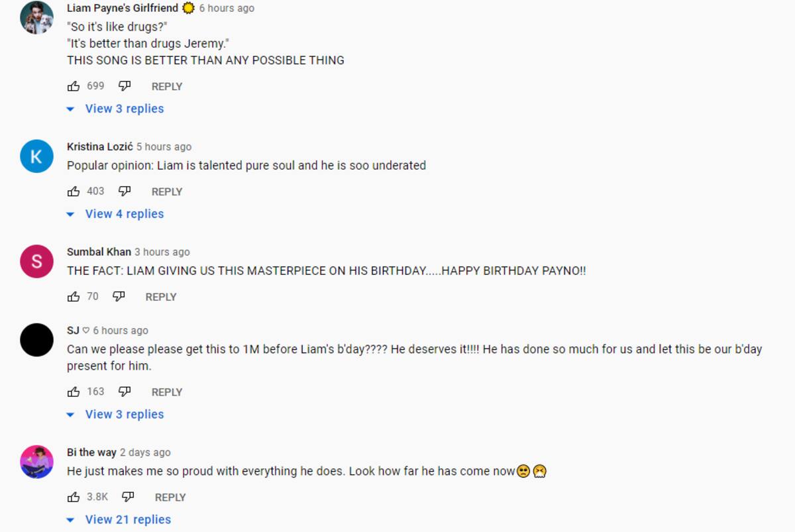The width and height of the screenshot is (795, 532).
Task: Dislike Sumbal Khan's birthday comment
Action: click(x=119, y=297)
